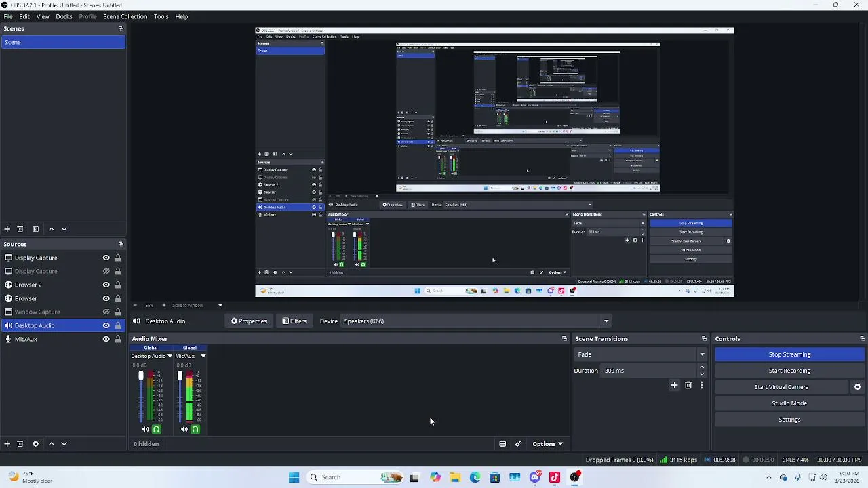Screen dimensions: 868x488
Task: Lock the Desktop Audio source
Action: [x=118, y=325]
